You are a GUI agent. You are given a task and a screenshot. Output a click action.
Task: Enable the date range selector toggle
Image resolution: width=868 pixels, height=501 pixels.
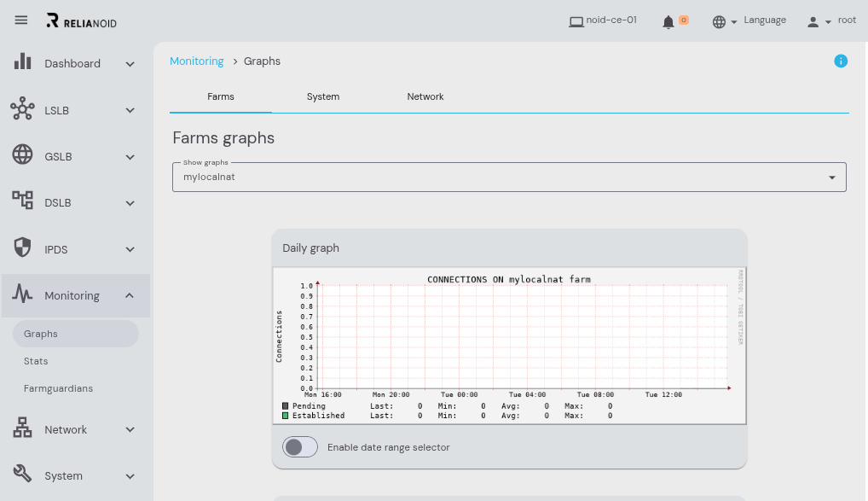(x=300, y=446)
